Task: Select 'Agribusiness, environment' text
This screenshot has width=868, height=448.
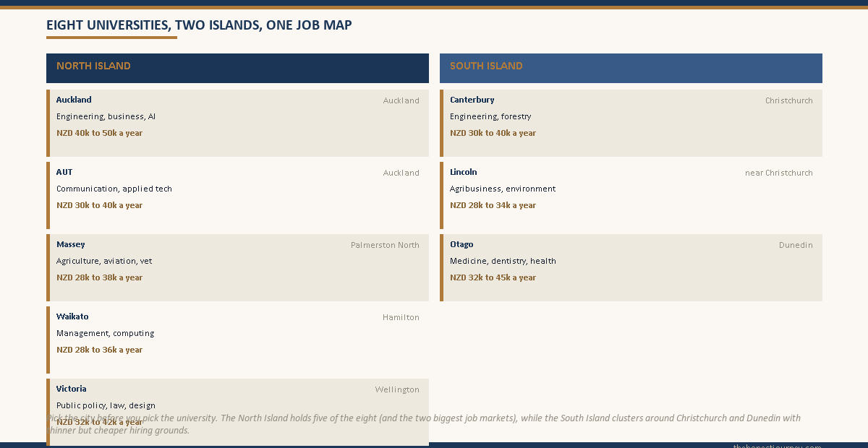Action: pyautogui.click(x=503, y=189)
